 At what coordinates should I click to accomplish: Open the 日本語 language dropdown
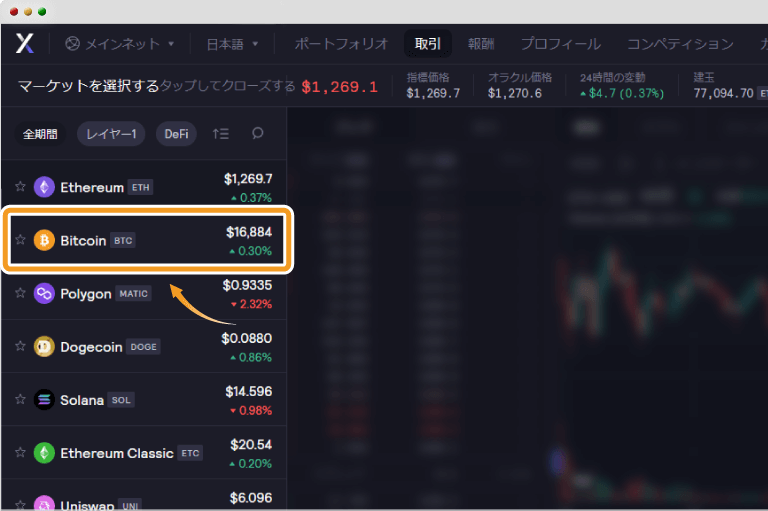tap(232, 44)
